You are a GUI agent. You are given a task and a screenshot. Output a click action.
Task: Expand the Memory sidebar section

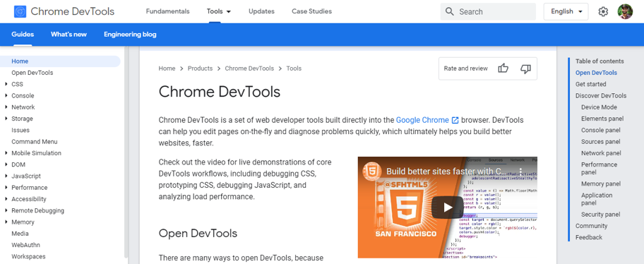(x=6, y=222)
